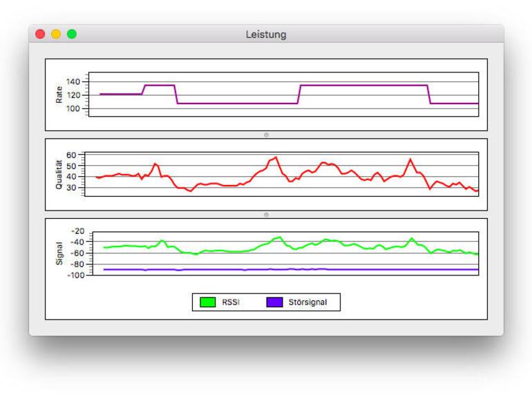Screen dimensions: 532x399
Task: Click the -60 value on Signal axis
Action: tap(77, 253)
